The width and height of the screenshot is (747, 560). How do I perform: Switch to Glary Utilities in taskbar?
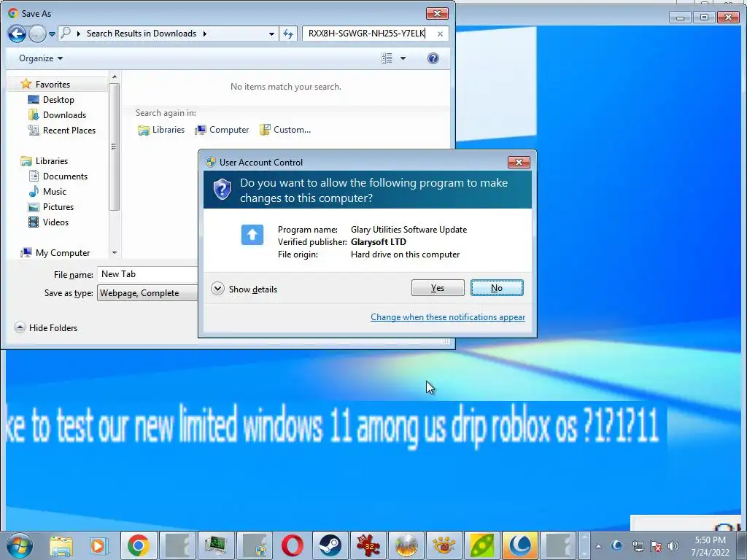click(520, 545)
